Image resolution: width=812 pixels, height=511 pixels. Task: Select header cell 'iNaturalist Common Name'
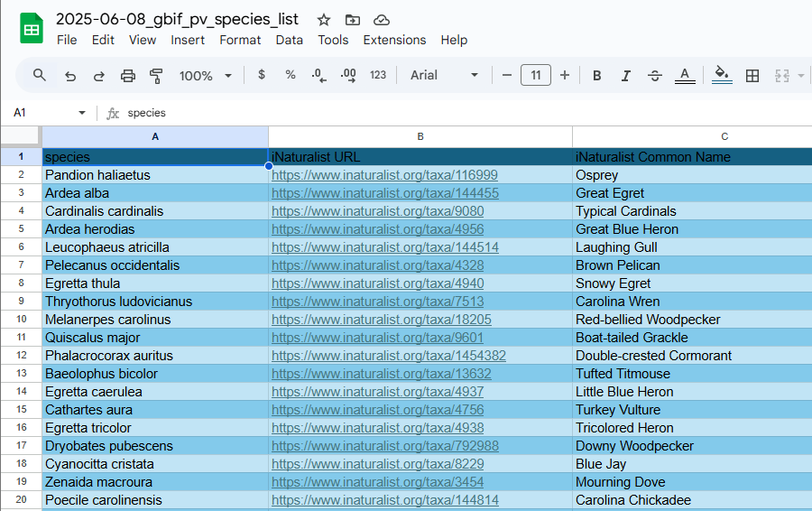click(x=692, y=157)
